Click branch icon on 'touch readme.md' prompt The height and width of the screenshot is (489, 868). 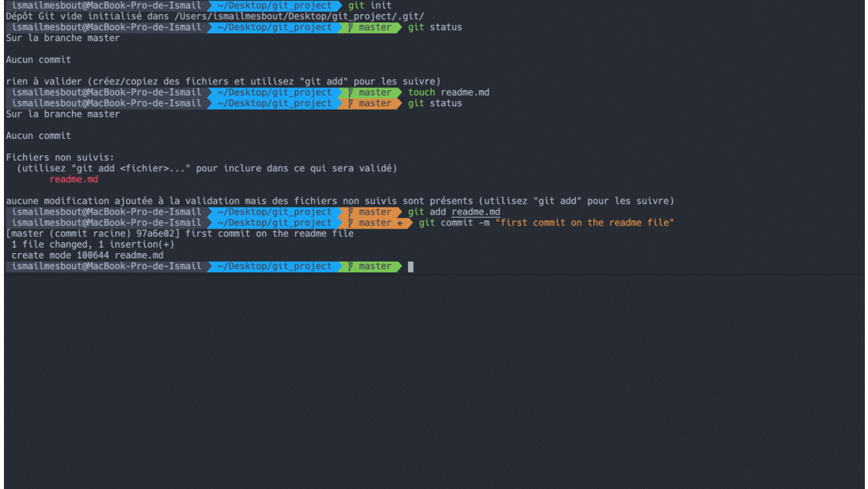pos(350,92)
